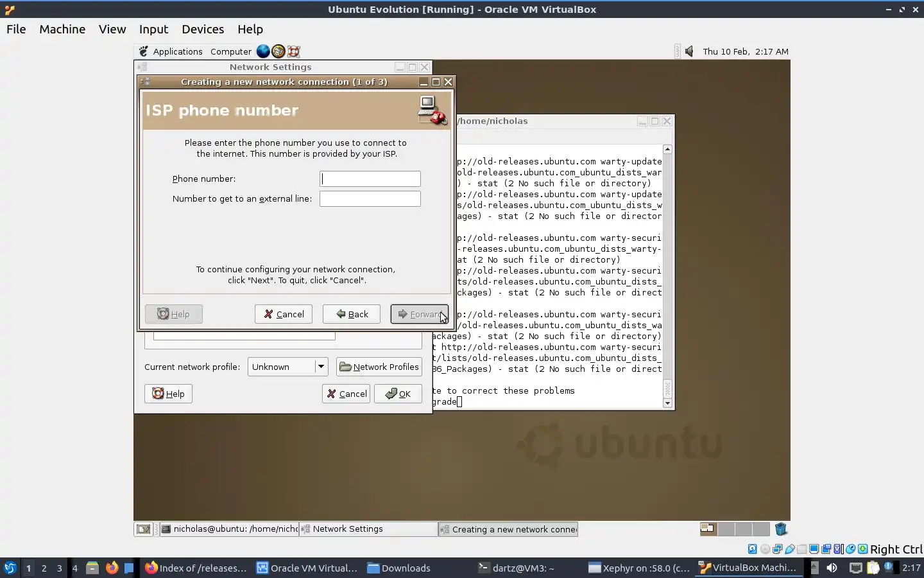Click the Show Desktop button in GNOME bottom panel

pos(143,529)
